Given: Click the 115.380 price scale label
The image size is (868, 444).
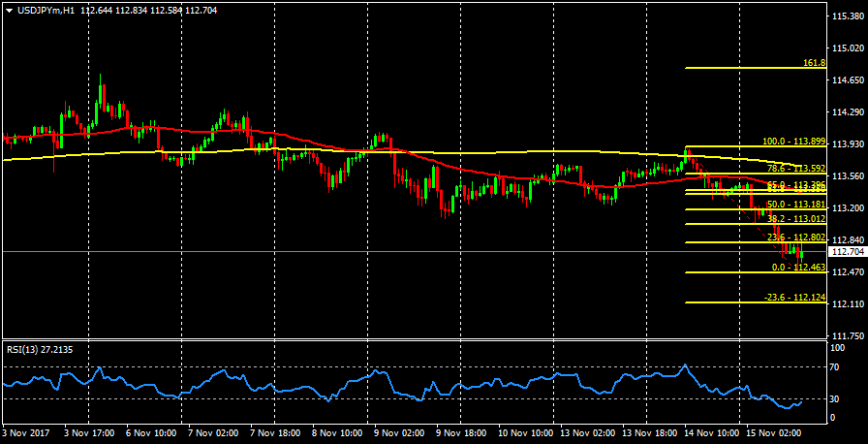Looking at the screenshot, I should (848, 16).
